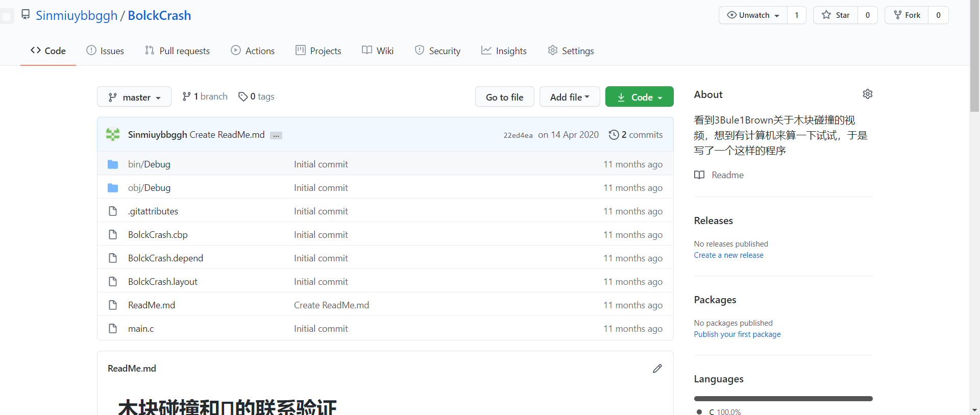This screenshot has height=415, width=980.
Task: Open the Sinmiuybbggh owner profile link
Action: click(77, 15)
